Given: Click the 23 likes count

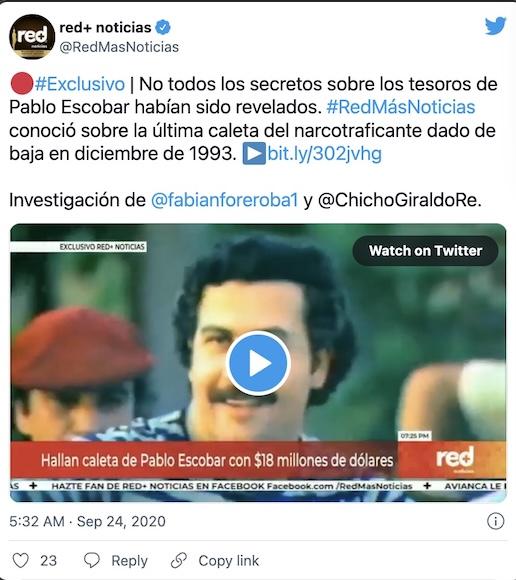Looking at the screenshot, I should (x=48, y=561).
